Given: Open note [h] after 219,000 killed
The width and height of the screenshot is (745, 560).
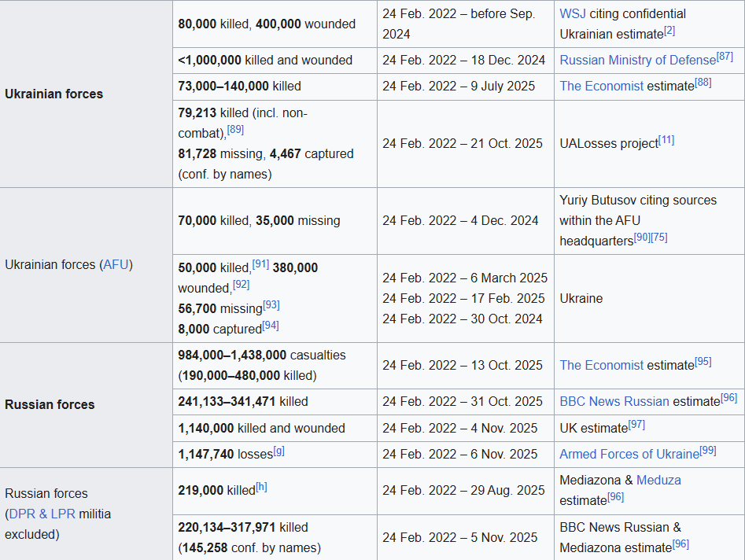Looking at the screenshot, I should [261, 487].
